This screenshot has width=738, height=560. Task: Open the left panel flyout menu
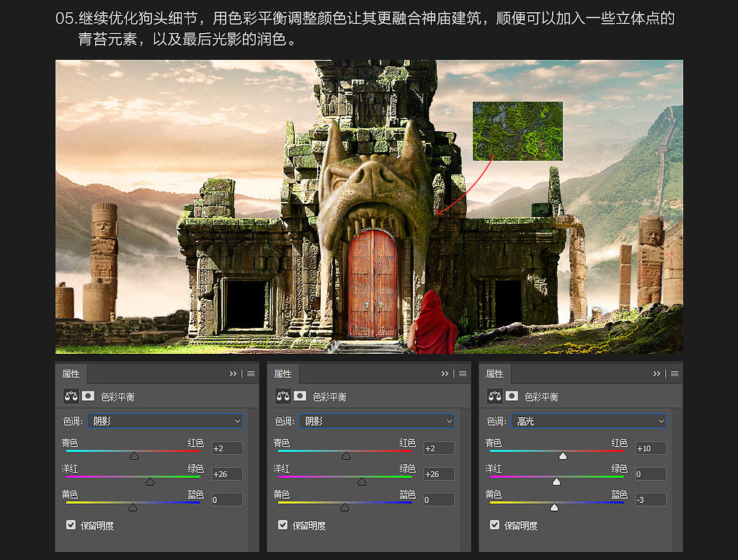tap(251, 373)
